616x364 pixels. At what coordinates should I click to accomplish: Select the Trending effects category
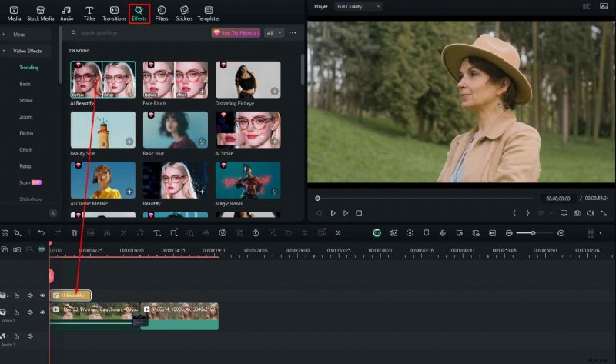pyautogui.click(x=29, y=68)
